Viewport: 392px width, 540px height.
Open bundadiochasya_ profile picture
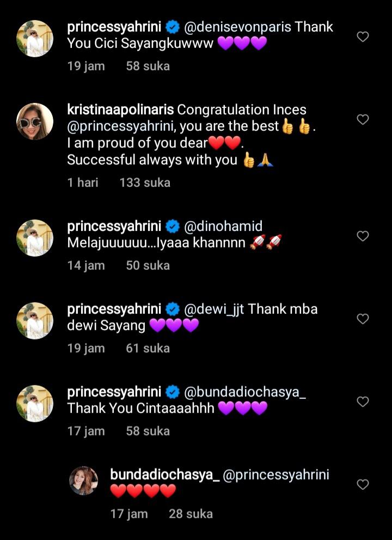[84, 481]
